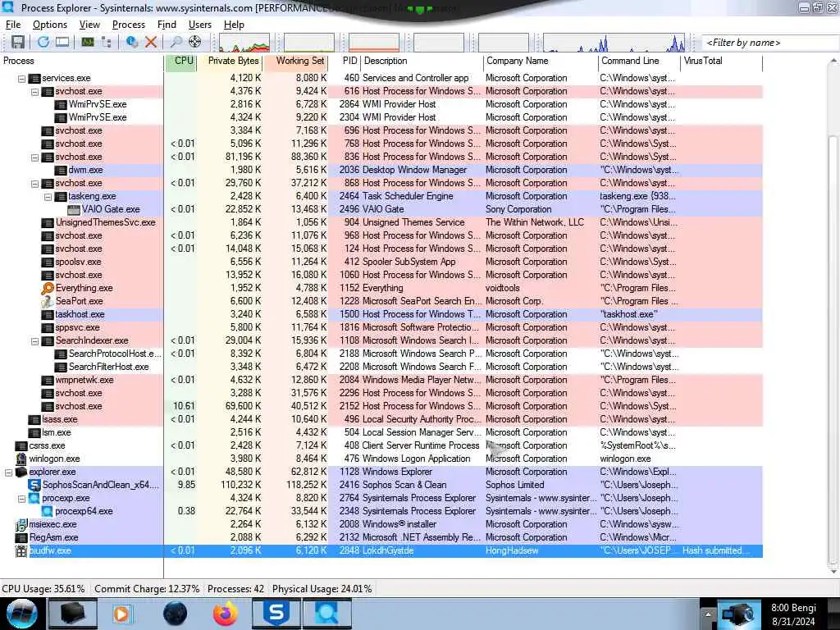840x630 pixels.
Task: Click the red X Kill Process icon
Action: (x=151, y=42)
